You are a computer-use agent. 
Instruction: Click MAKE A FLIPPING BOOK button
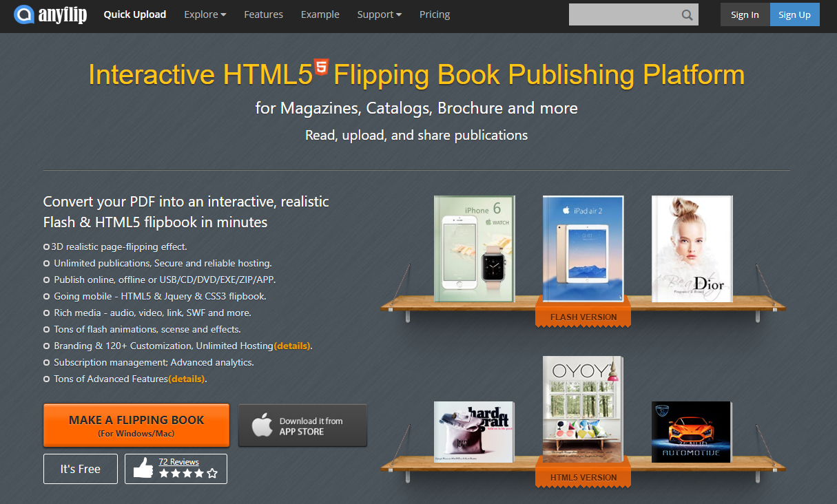(x=136, y=426)
